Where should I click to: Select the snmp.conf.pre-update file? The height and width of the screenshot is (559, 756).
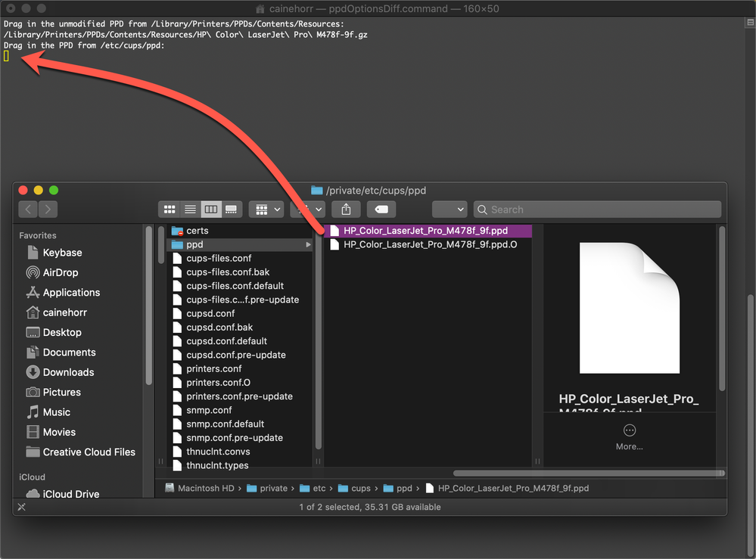pos(240,438)
